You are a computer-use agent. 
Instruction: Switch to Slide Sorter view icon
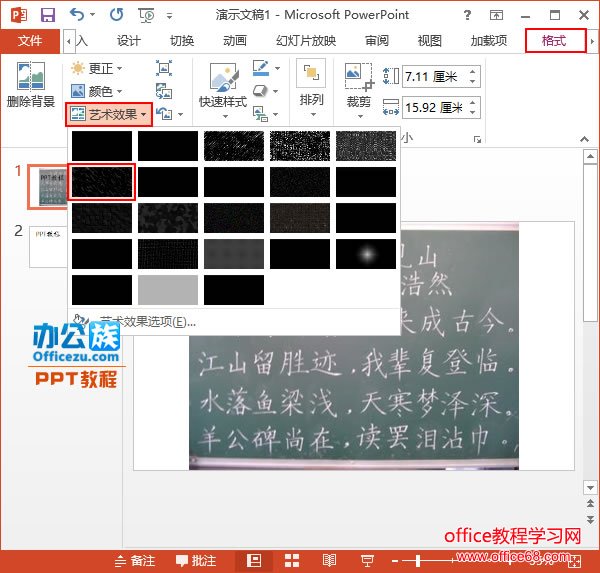click(x=292, y=561)
